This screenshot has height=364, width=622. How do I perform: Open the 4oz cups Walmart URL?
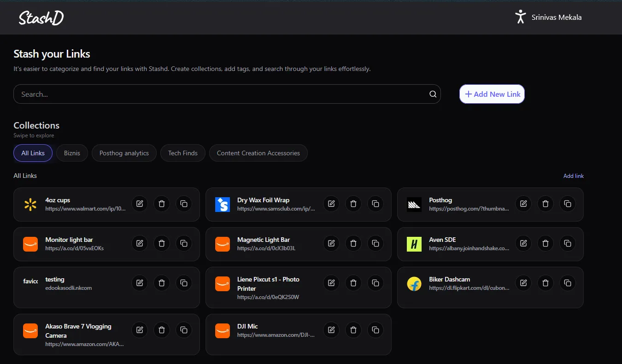(x=86, y=209)
